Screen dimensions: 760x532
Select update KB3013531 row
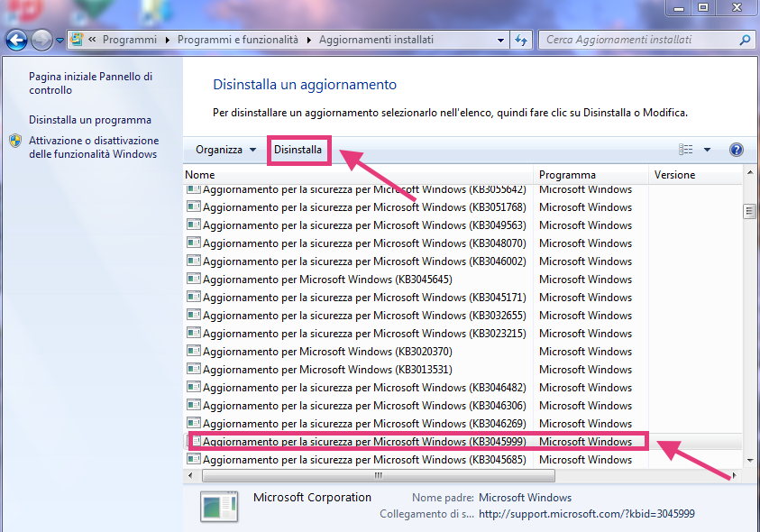[x=462, y=369]
